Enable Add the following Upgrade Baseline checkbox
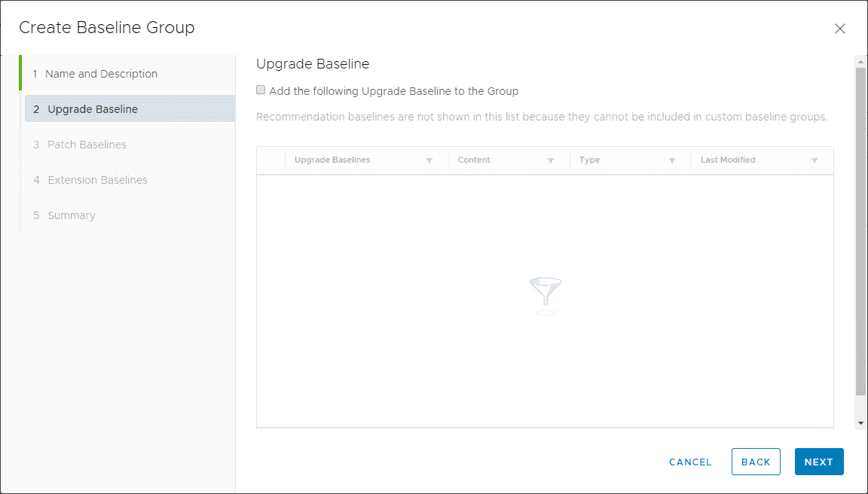The height and width of the screenshot is (494, 868). [261, 90]
